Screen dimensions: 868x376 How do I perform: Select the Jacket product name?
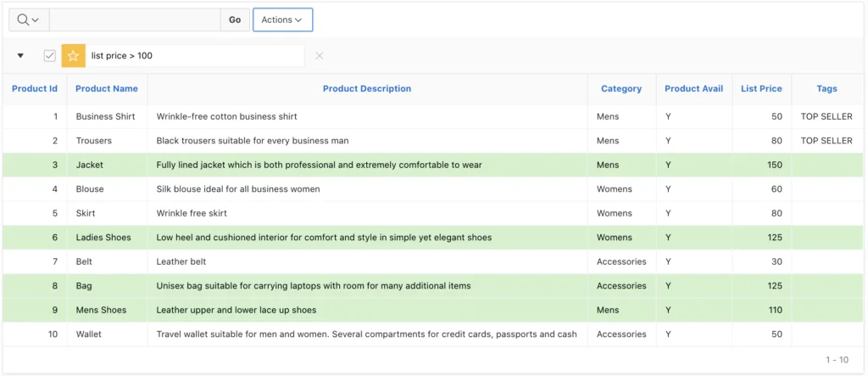coord(89,165)
